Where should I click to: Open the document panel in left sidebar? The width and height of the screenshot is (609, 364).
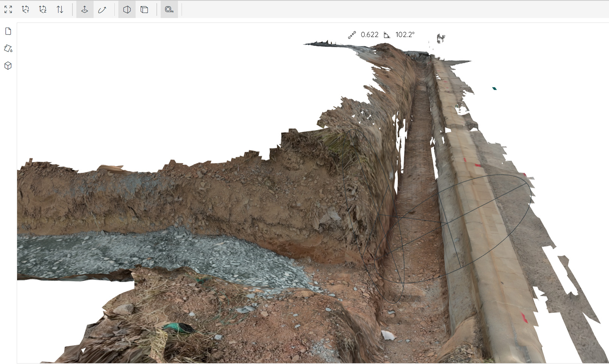[x=8, y=31]
